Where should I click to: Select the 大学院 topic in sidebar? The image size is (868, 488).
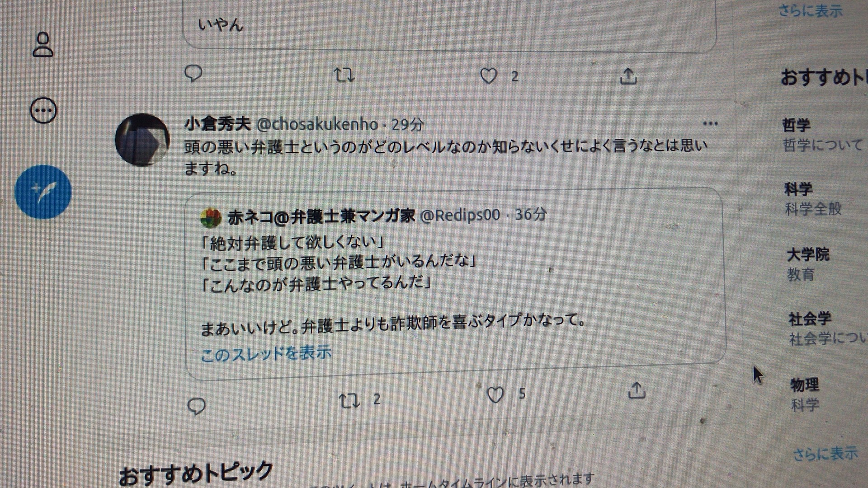(808, 254)
